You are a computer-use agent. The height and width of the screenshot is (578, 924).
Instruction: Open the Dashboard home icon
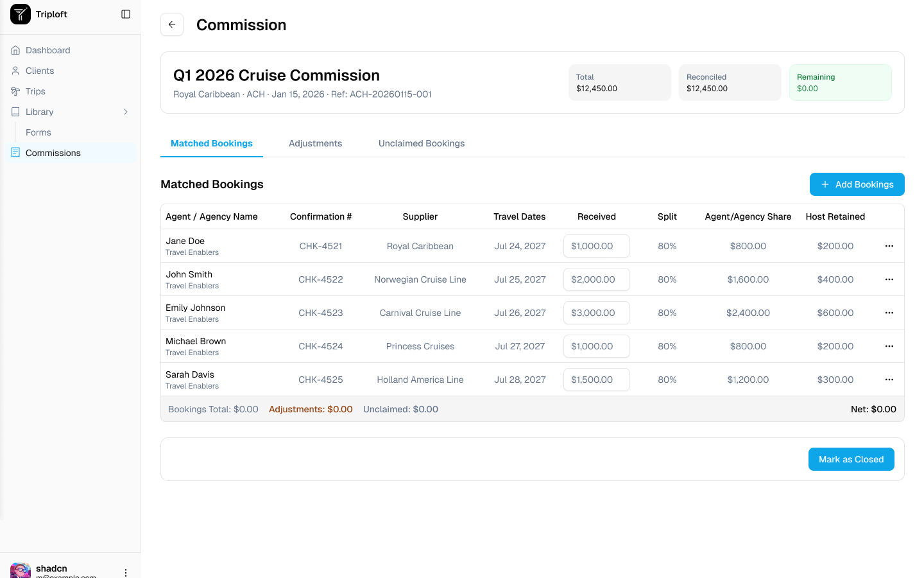tap(15, 50)
